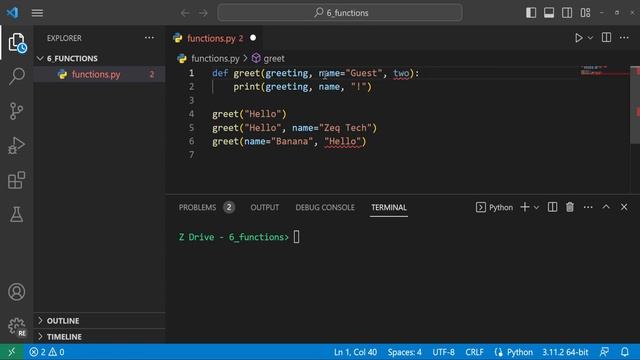640x360 pixels.
Task: Open the Explorer view in activity bar
Action: pyautogui.click(x=17, y=42)
